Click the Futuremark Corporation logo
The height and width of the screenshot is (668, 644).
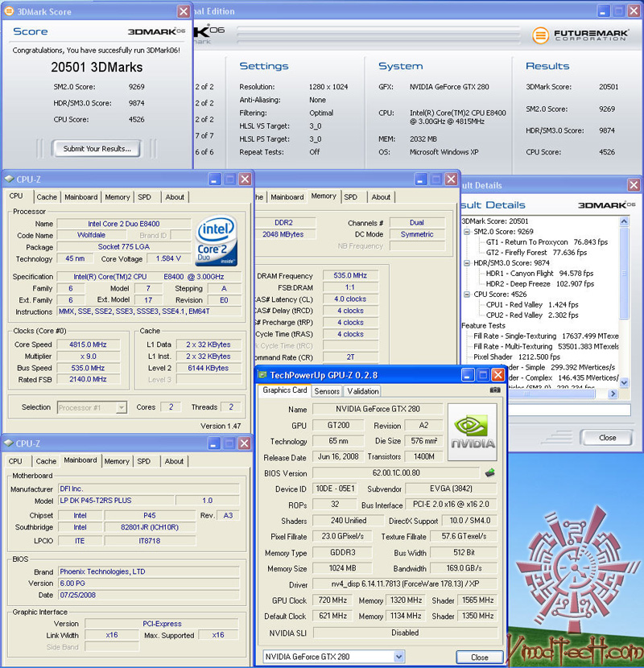pos(580,35)
